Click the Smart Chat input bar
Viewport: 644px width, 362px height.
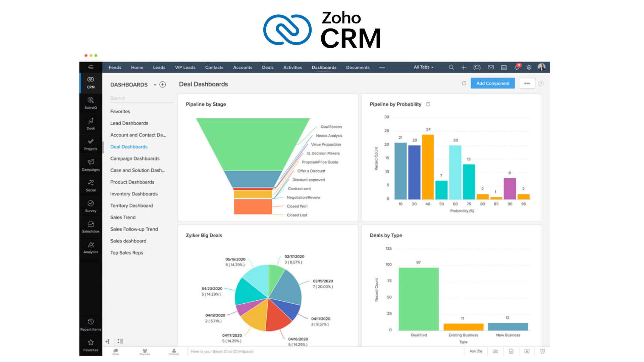coord(325,351)
